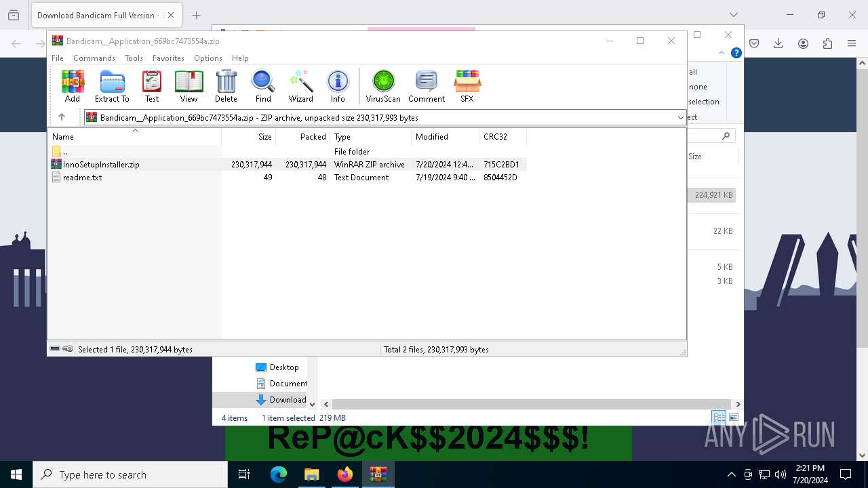Open the Comment tool

(x=427, y=86)
